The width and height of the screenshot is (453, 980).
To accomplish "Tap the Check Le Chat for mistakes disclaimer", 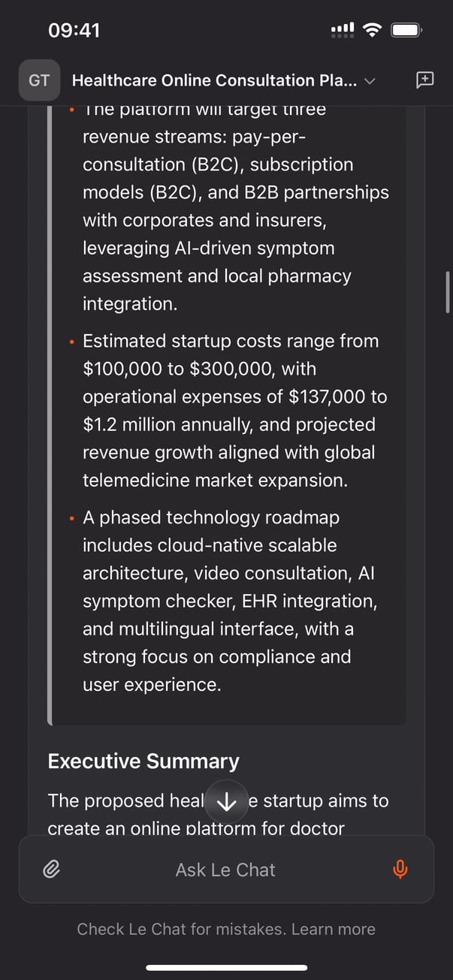I will [182, 929].
